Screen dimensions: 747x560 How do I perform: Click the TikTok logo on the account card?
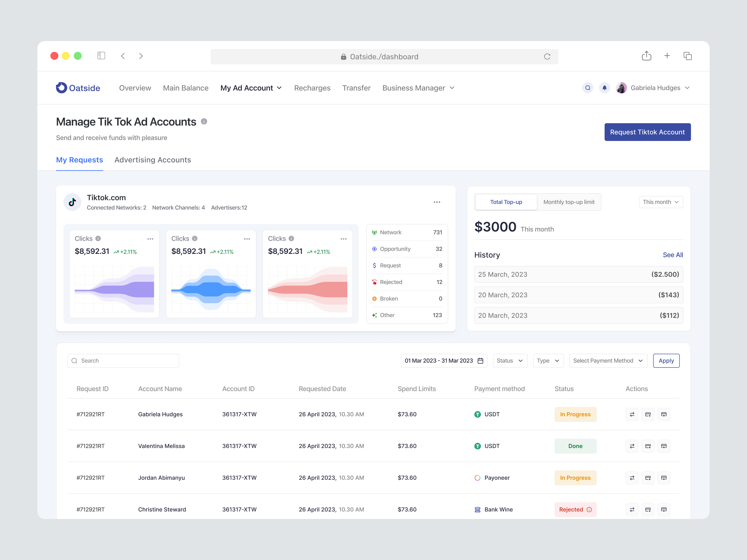[x=72, y=202]
